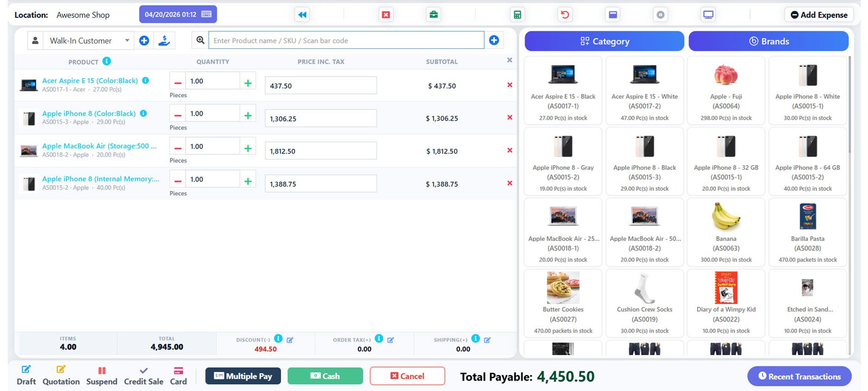Edit the shipping charge with pencil icon

[x=487, y=340]
